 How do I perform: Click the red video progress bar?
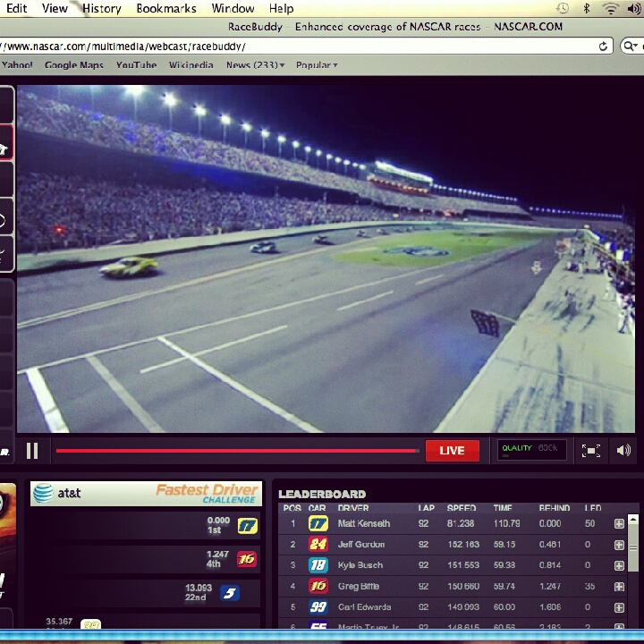click(x=237, y=451)
